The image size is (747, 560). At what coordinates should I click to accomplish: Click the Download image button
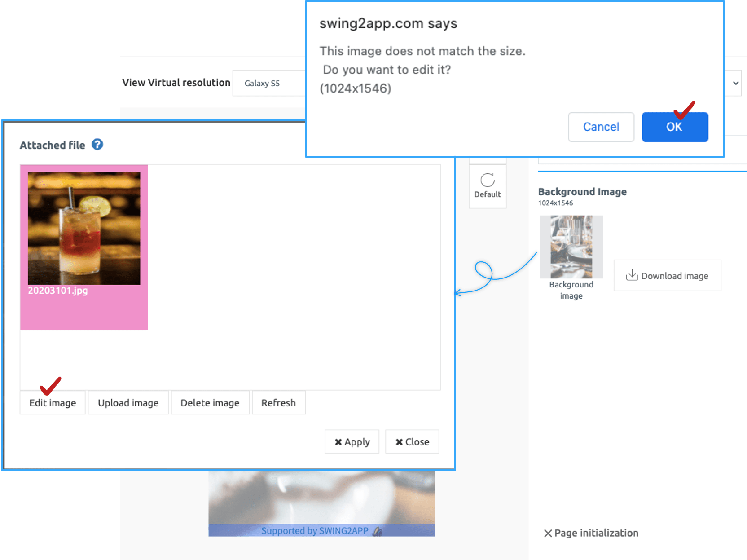pos(667,276)
